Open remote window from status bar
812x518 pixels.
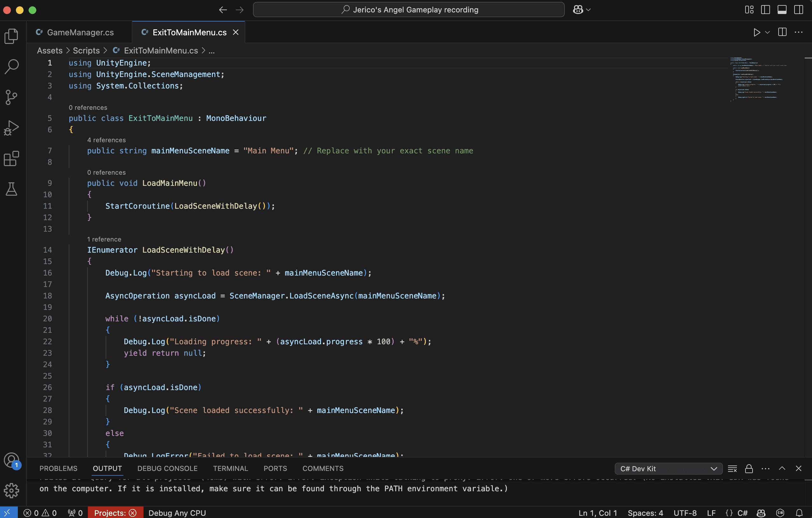9,513
